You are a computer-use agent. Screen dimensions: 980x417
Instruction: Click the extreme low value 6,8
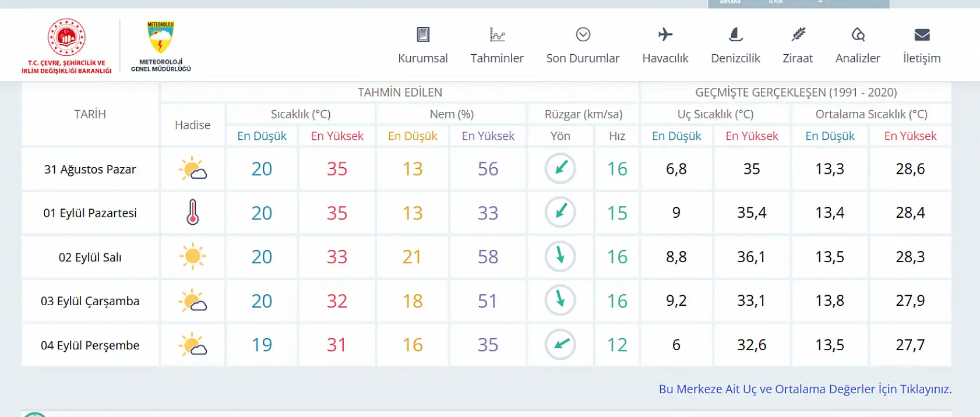point(676,169)
